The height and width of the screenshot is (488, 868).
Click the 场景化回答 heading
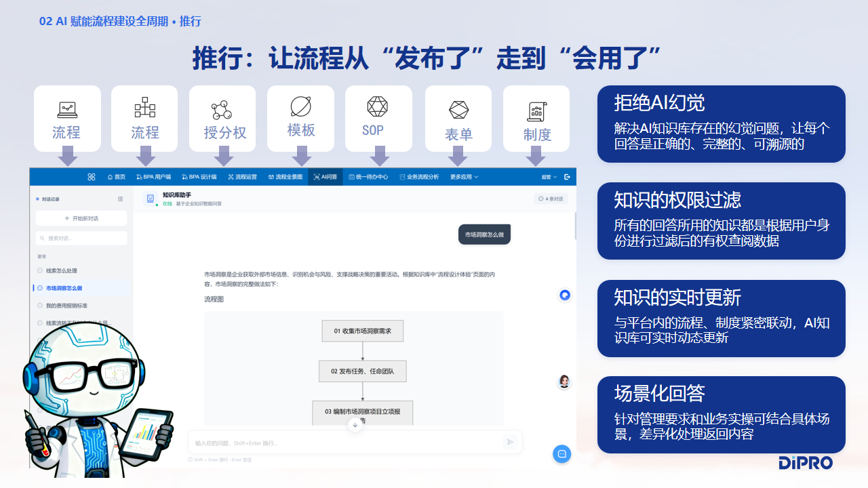click(x=659, y=393)
